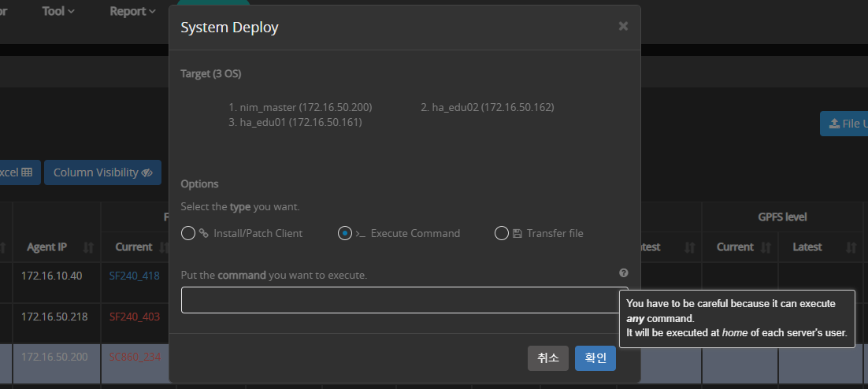Click the link icon beside Install/Patch Client

pos(204,233)
